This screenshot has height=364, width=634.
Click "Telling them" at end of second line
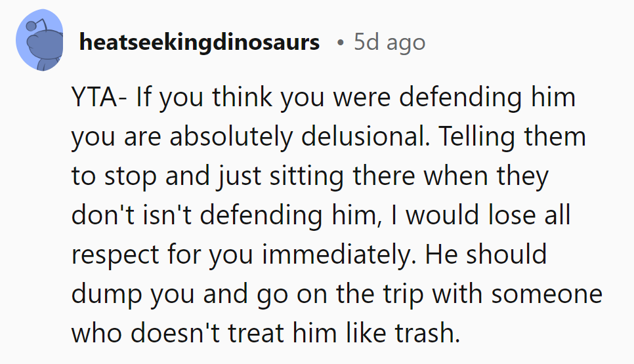(x=512, y=137)
